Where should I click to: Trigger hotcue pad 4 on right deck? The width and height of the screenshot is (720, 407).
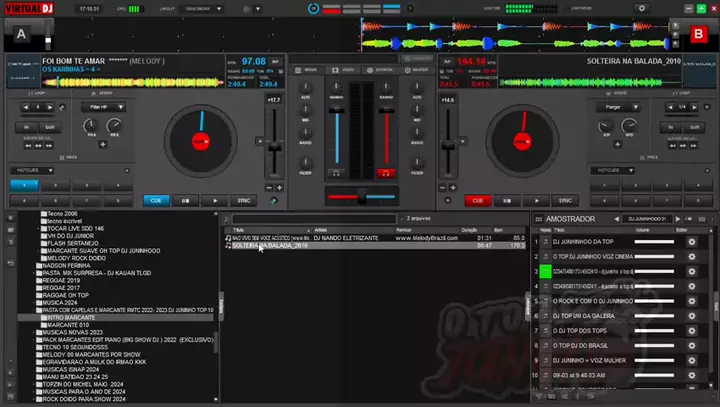tap(698, 186)
